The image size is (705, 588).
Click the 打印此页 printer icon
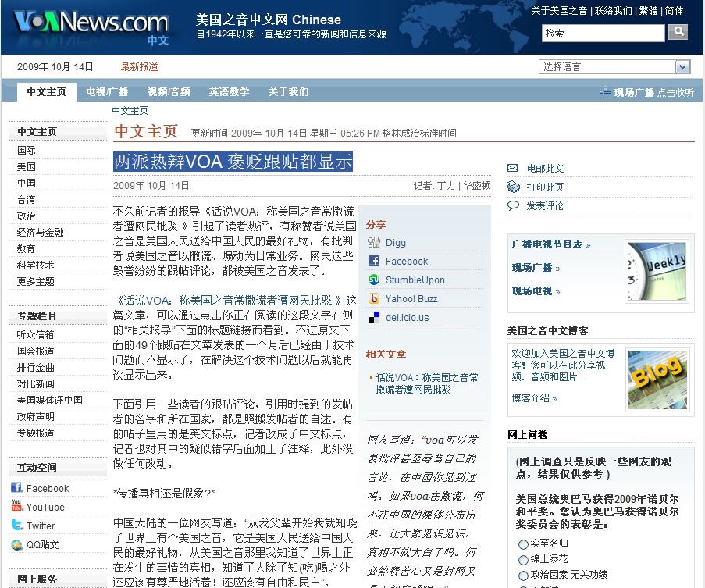[x=513, y=187]
